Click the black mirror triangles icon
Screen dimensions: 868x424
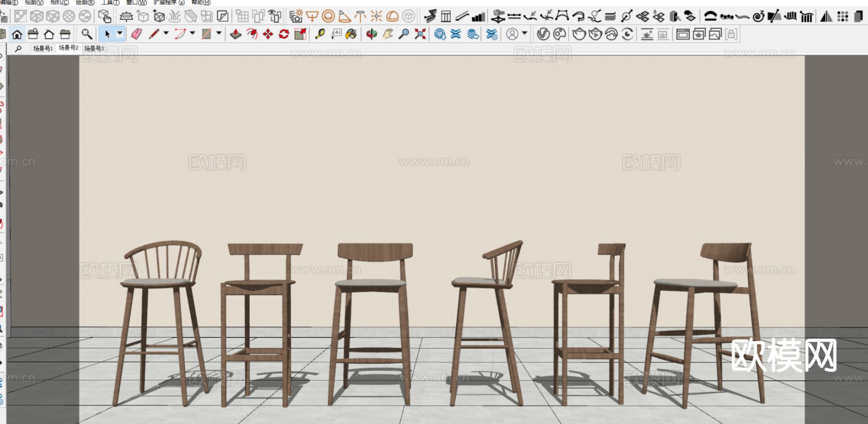coord(827,16)
